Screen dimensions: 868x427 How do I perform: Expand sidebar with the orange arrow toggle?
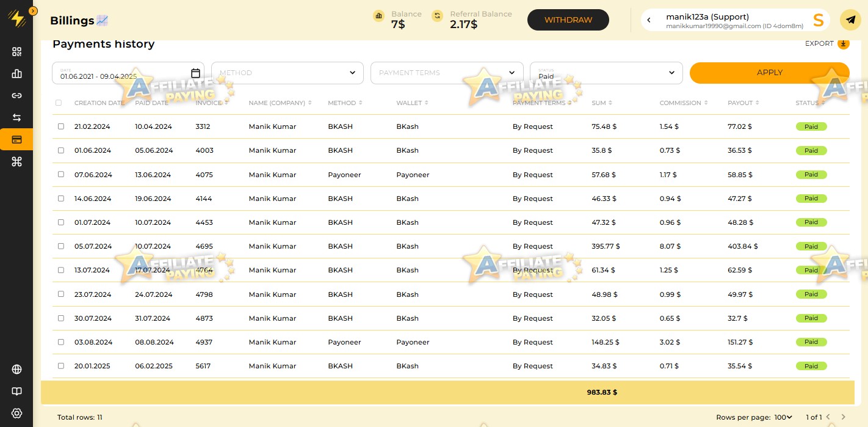click(33, 10)
